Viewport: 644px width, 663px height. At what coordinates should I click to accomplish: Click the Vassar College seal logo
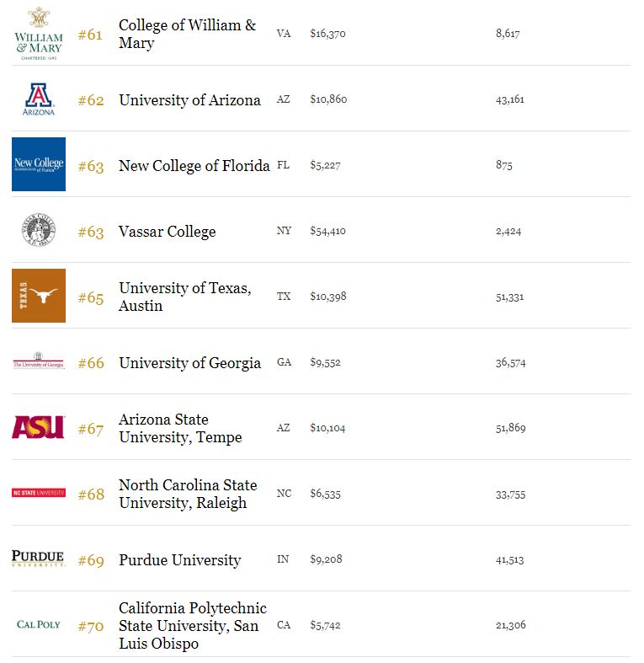click(39, 230)
